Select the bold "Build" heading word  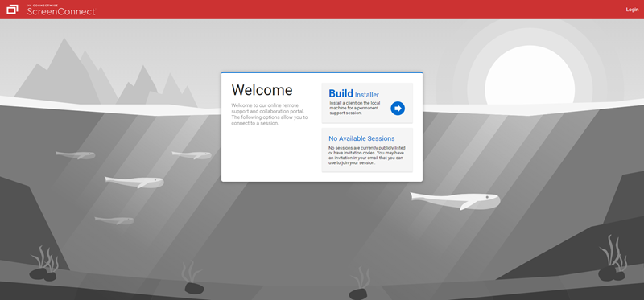(x=341, y=94)
